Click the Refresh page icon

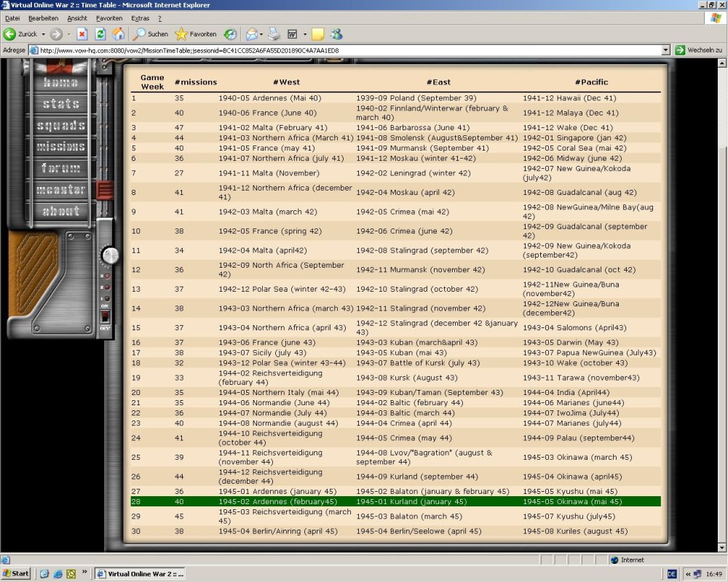point(100,33)
